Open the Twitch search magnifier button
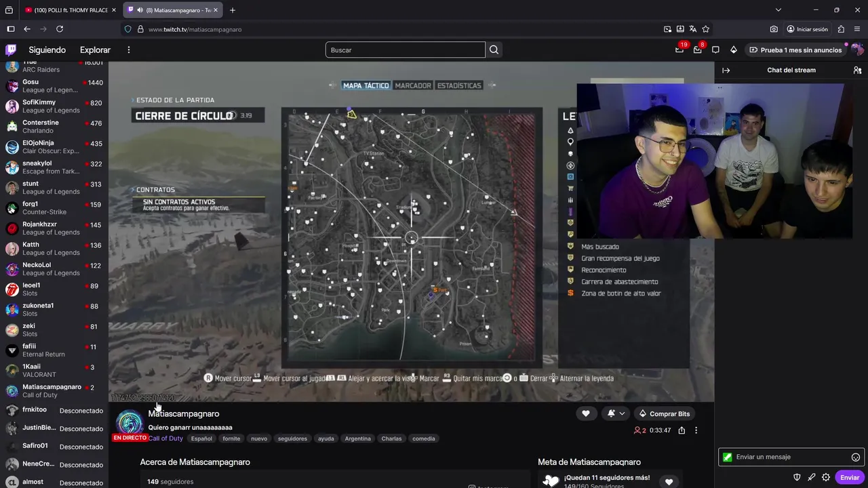Viewport: 868px width, 488px height. click(x=494, y=49)
